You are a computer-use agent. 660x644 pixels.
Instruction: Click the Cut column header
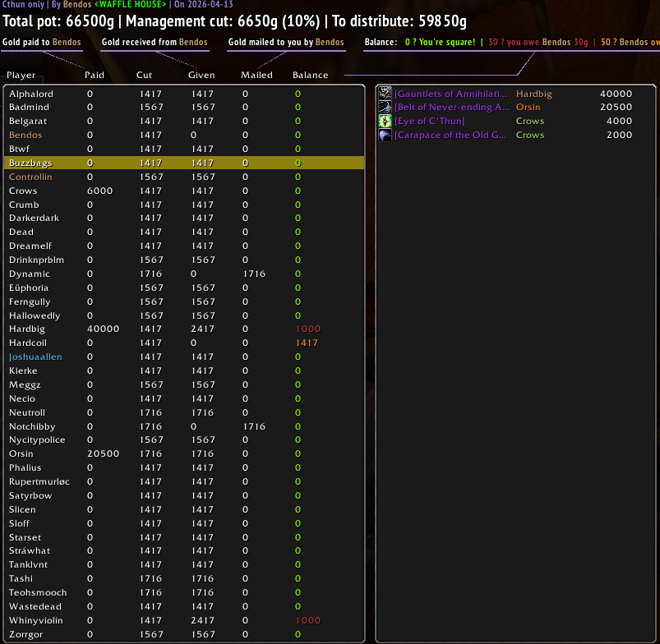click(x=144, y=75)
